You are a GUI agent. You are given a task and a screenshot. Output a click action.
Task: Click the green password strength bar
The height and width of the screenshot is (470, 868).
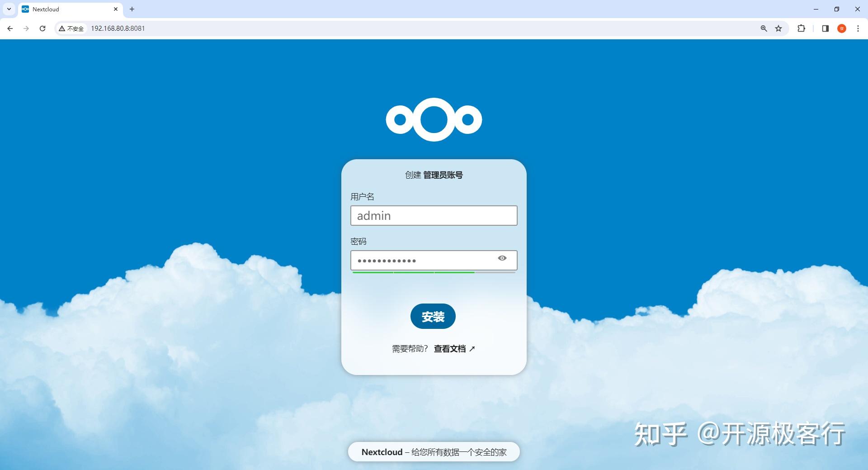point(412,273)
